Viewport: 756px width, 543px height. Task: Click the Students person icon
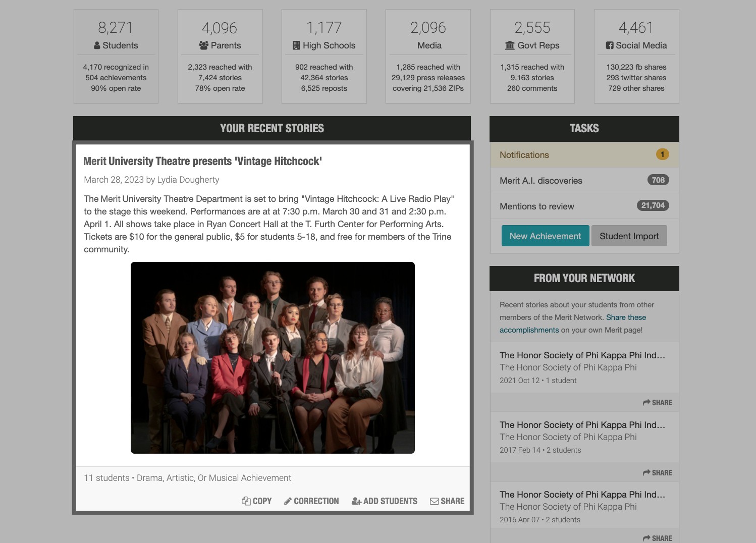point(96,45)
